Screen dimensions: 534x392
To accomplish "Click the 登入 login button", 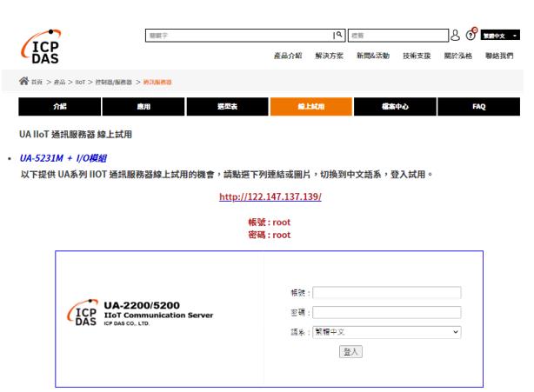I will pyautogui.click(x=350, y=351).
